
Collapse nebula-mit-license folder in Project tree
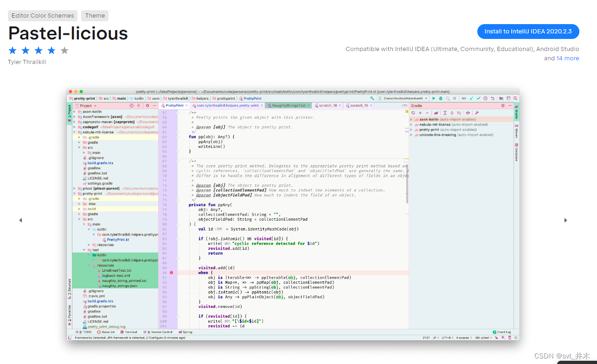pyautogui.click(x=75, y=132)
